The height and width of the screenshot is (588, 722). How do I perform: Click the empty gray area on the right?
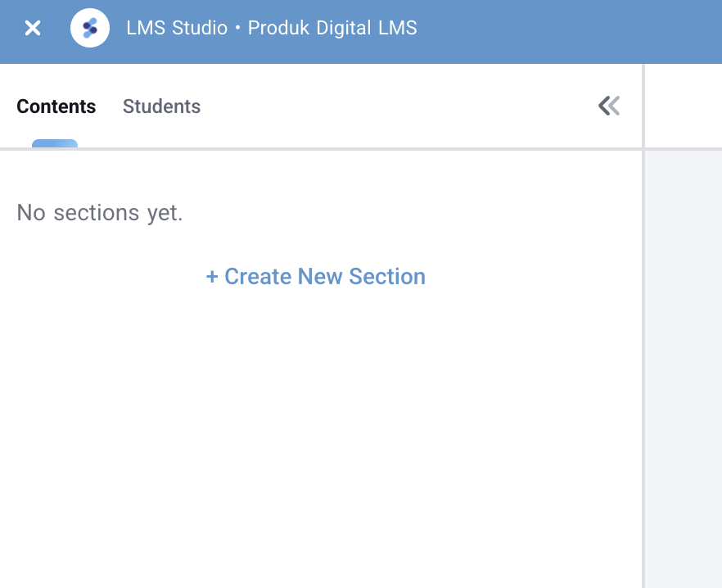tap(684, 369)
